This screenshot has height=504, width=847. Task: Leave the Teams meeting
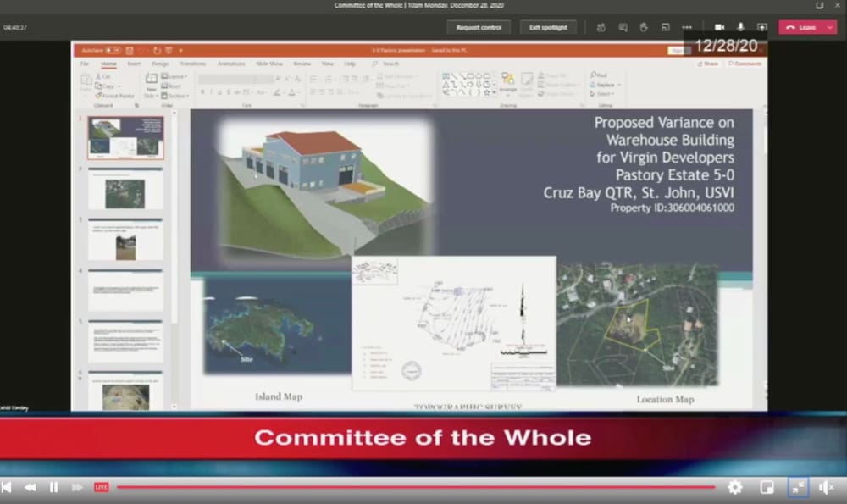pos(801,28)
